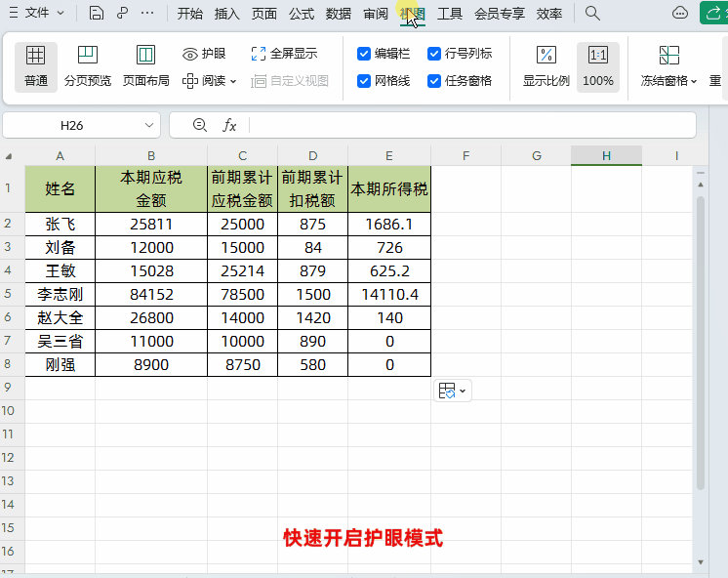Select the 普通 view mode

pos(36,67)
